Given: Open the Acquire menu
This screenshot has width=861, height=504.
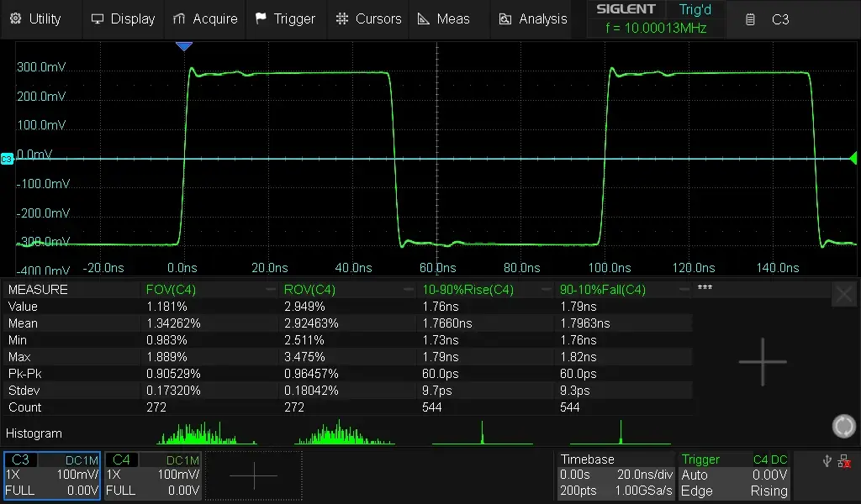Looking at the screenshot, I should coord(204,18).
